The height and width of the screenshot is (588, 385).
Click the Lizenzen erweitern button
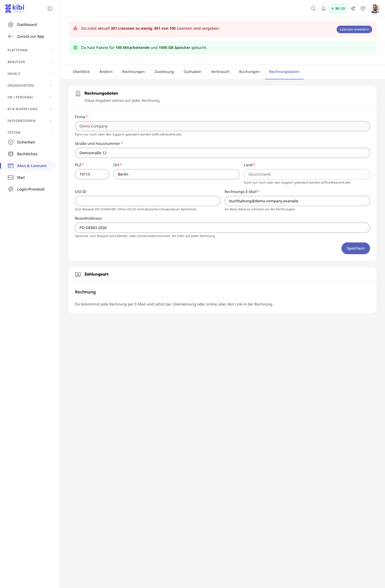point(354,29)
